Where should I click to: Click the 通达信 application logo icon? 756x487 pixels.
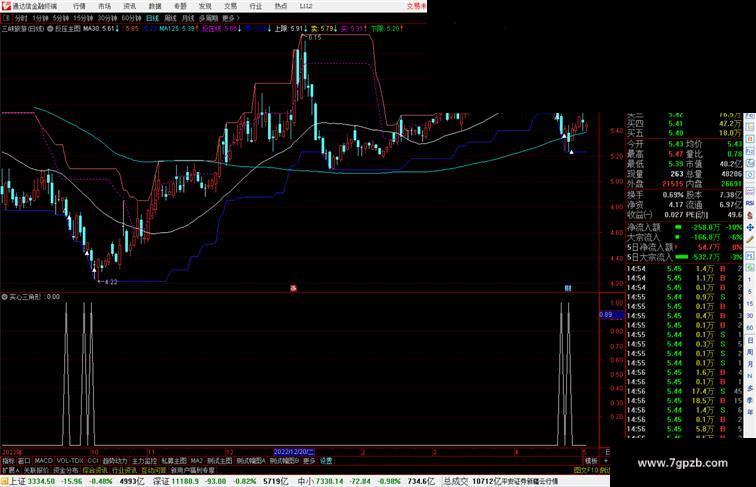[x=6, y=6]
